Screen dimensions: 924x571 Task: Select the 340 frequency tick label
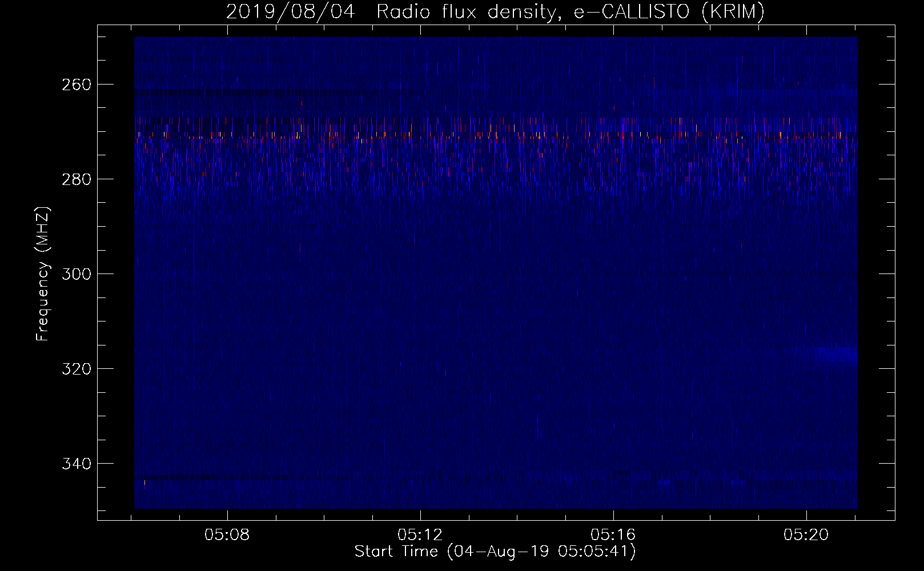(76, 464)
